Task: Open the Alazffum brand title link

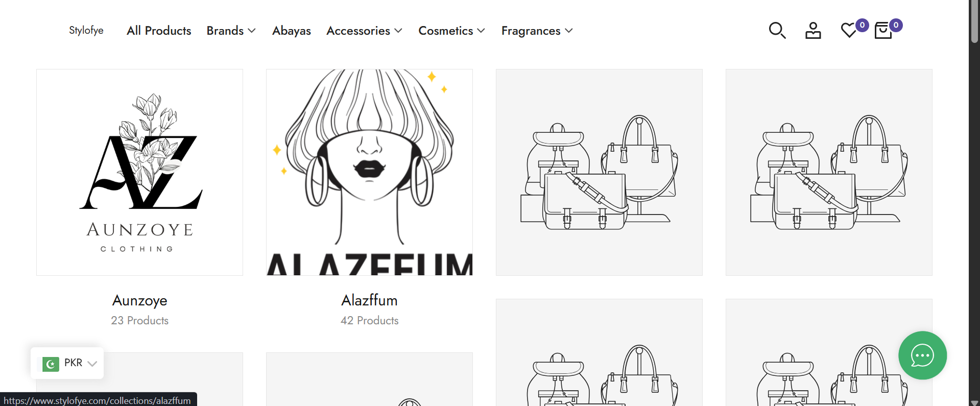Action: (x=370, y=300)
